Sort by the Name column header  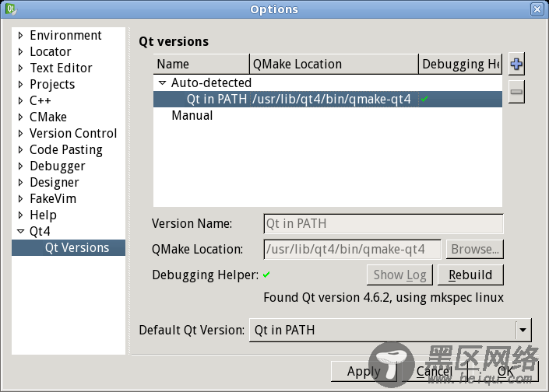point(202,64)
